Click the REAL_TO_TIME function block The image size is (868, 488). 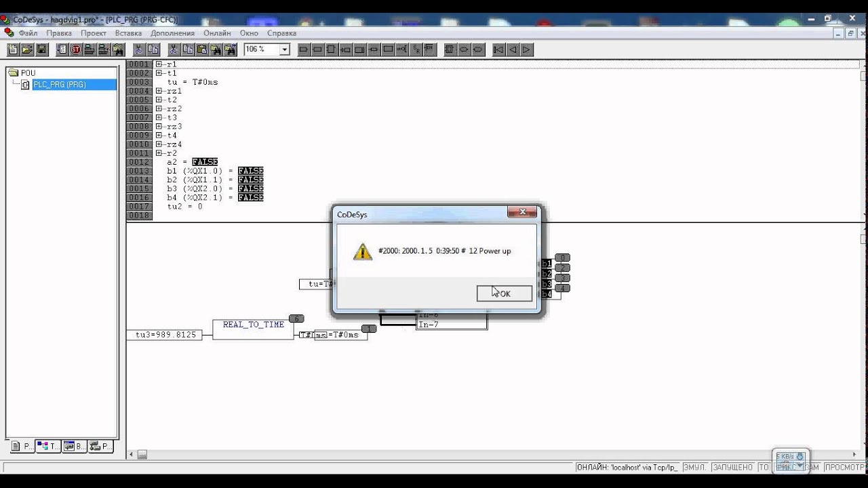[253, 329]
